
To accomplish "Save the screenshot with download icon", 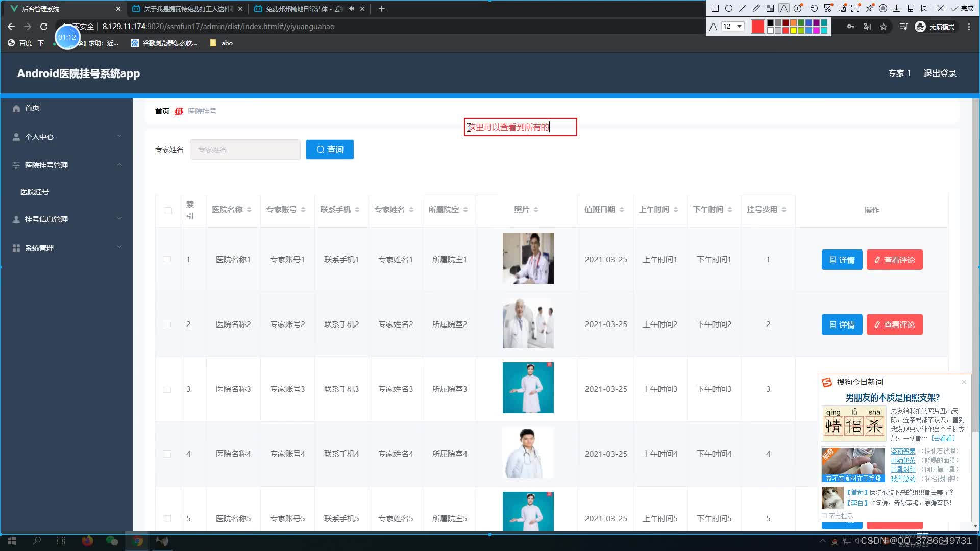I will [x=897, y=8].
